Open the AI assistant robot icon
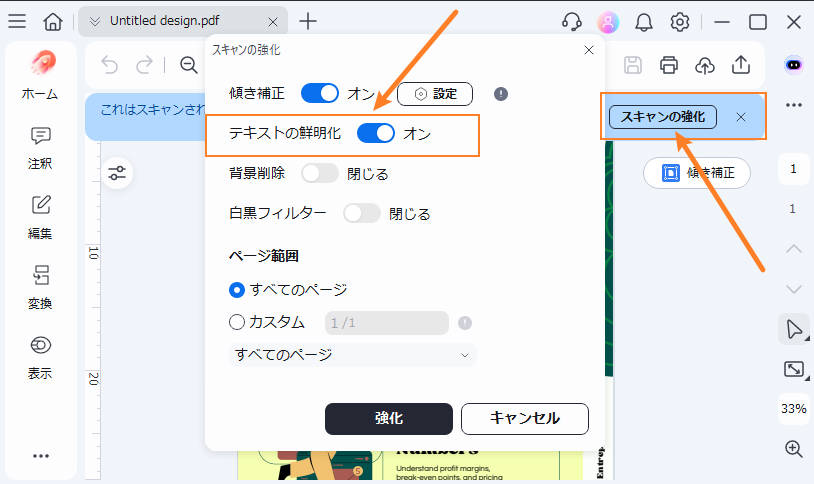Viewport: 814px width, 484px height. click(793, 65)
